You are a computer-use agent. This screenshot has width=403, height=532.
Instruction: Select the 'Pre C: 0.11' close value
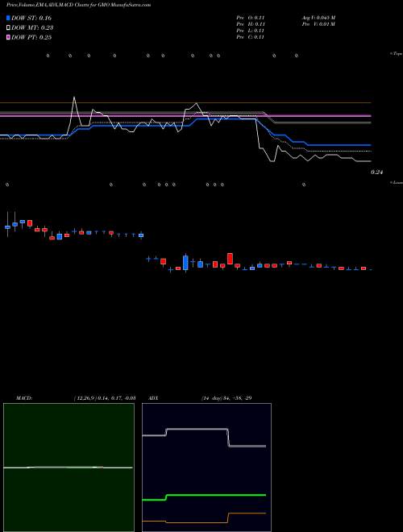(251, 37)
